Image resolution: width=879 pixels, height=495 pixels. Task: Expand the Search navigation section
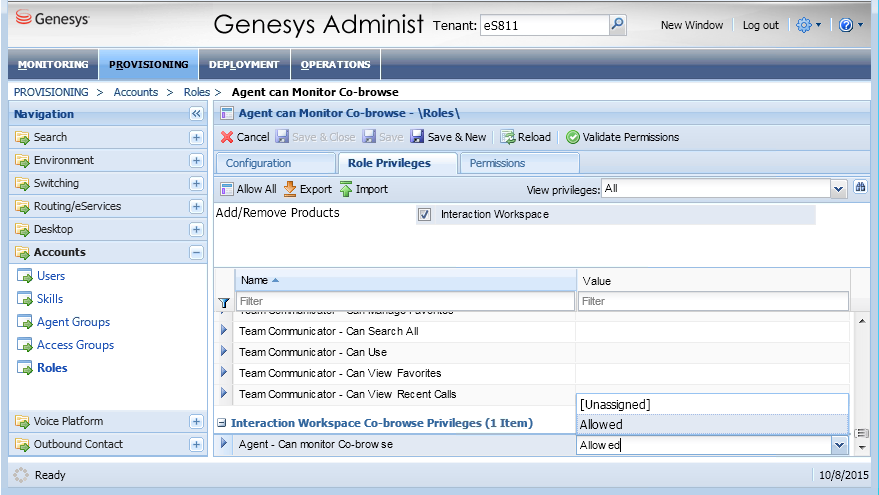[x=196, y=137]
